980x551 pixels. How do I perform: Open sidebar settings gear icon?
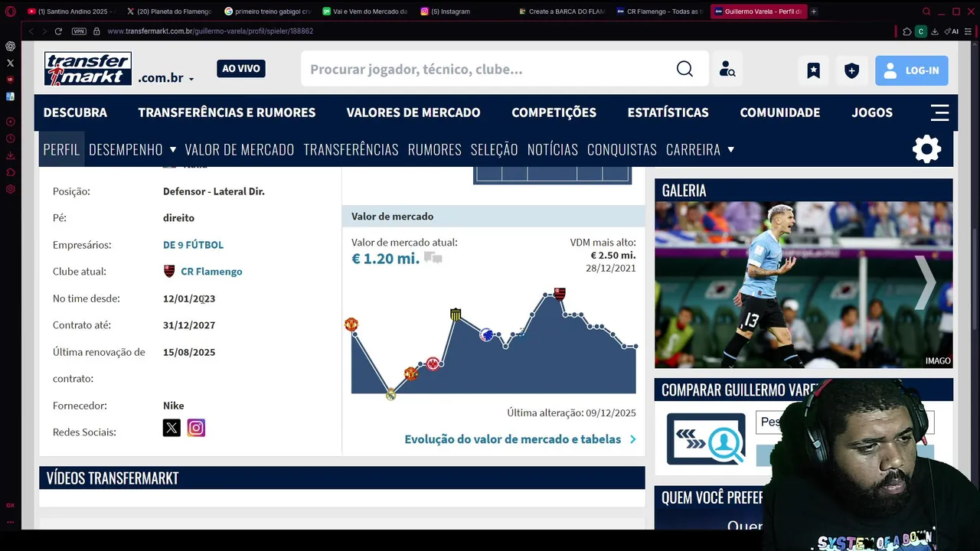point(10,189)
